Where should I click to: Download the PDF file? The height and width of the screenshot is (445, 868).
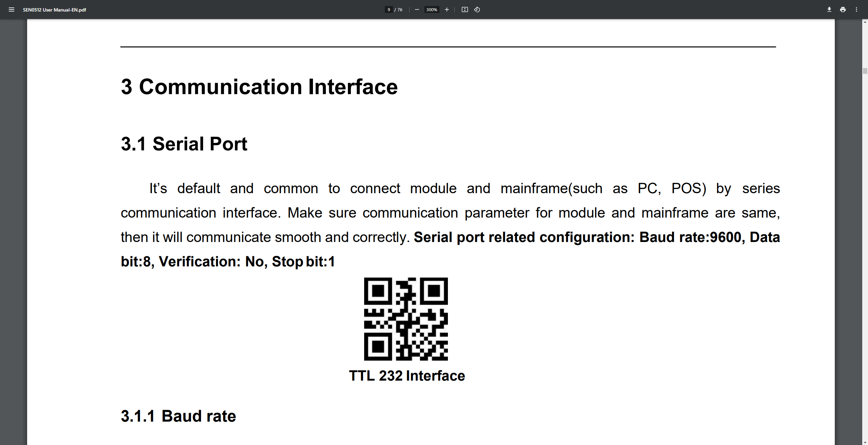point(829,9)
